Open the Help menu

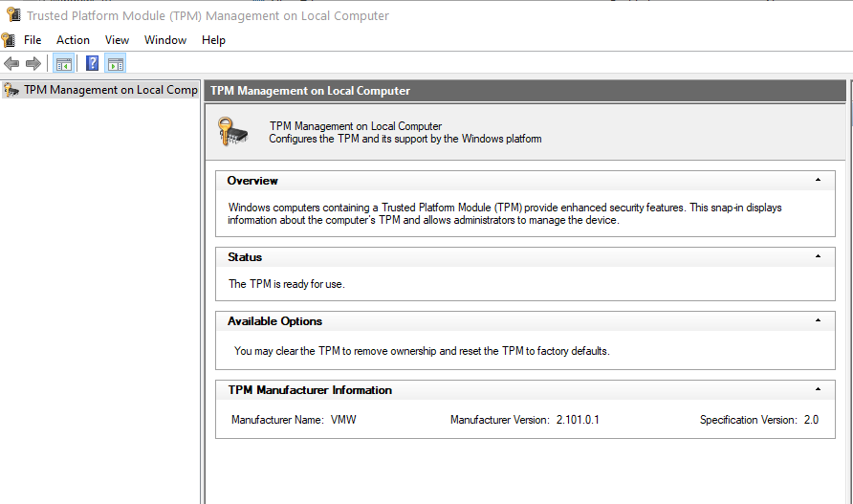(x=213, y=40)
